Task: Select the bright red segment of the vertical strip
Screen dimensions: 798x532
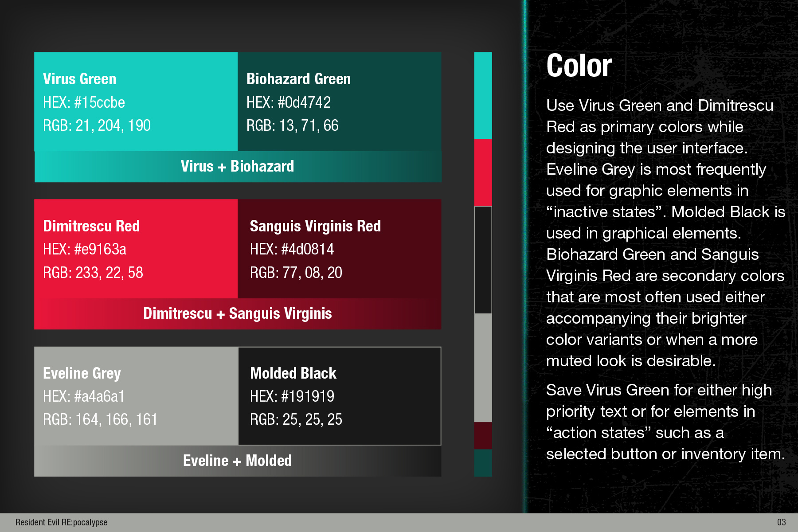Action: click(483, 172)
